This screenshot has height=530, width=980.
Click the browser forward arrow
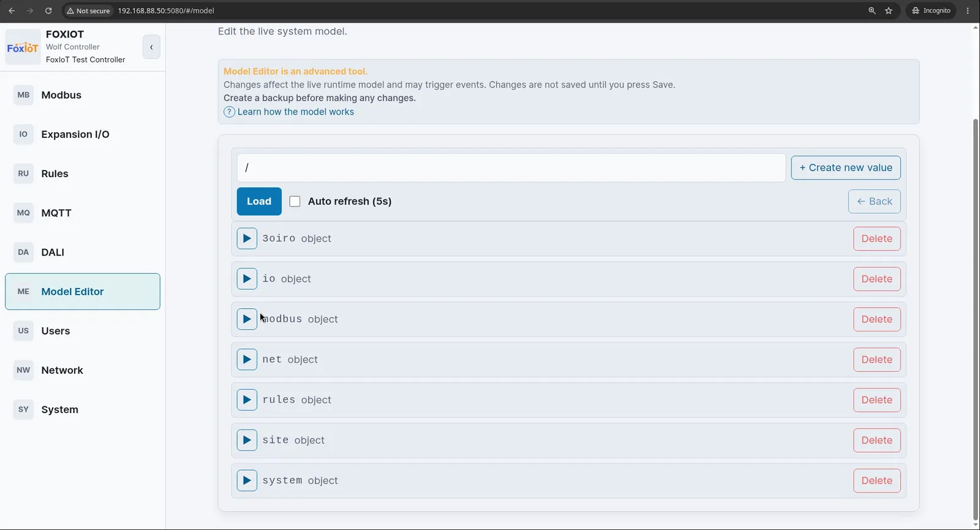[30, 10]
